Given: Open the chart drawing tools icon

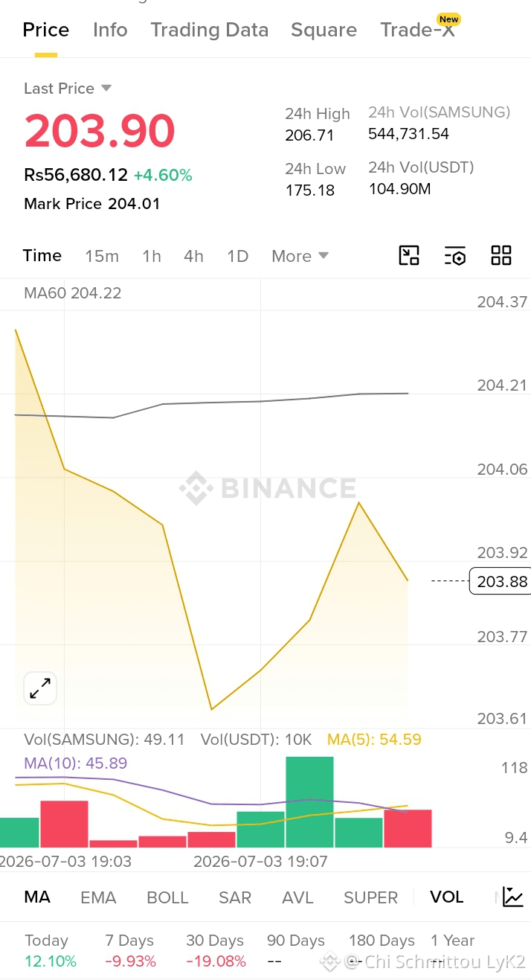Looking at the screenshot, I should 409,255.
